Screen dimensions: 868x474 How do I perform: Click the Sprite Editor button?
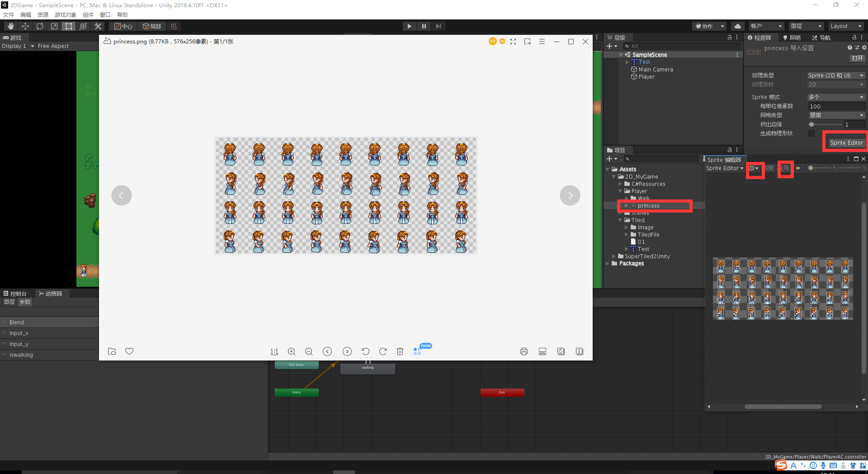[846, 142]
